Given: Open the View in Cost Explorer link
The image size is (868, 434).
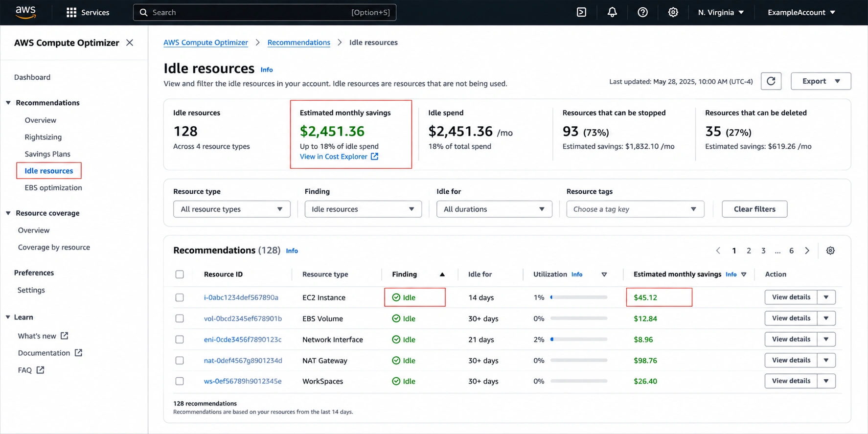Looking at the screenshot, I should pos(334,157).
